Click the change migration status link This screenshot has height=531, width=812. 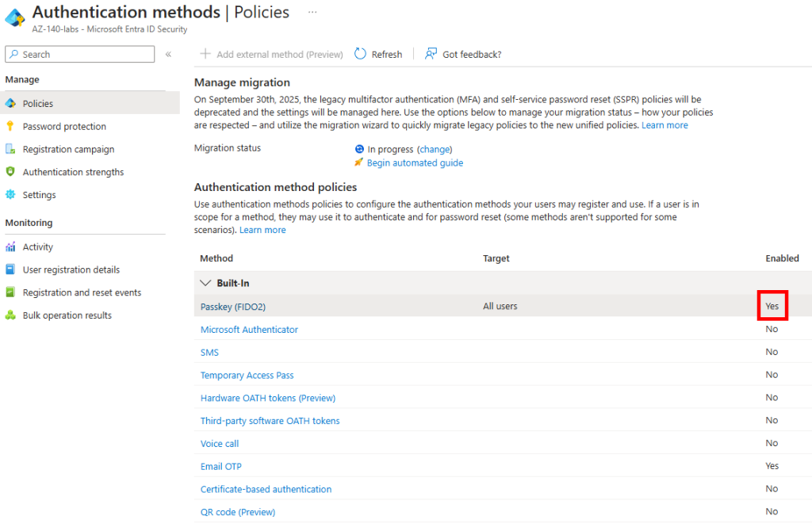(435, 149)
